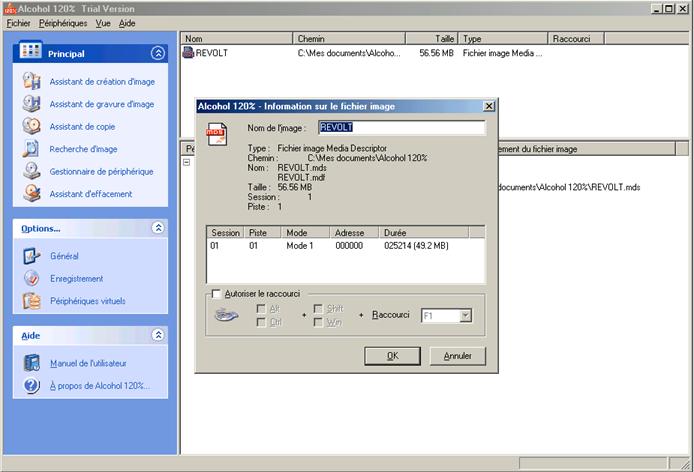694x472 pixels.
Task: Toggle the Win modifier checkbox
Action: [x=318, y=322]
